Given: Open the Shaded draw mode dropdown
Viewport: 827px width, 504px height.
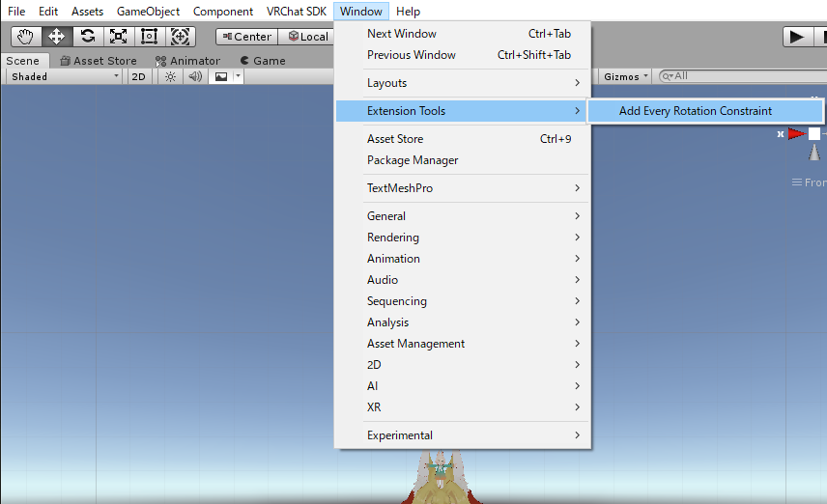Looking at the screenshot, I should (x=66, y=77).
